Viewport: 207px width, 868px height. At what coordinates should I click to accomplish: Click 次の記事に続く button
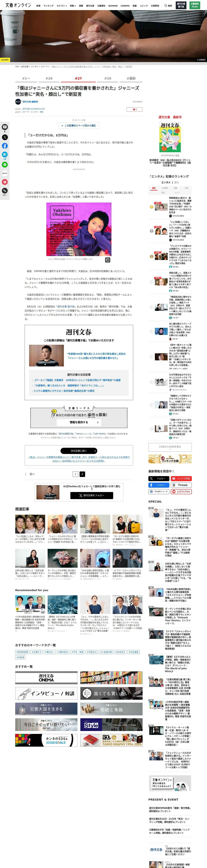[x=79, y=450]
